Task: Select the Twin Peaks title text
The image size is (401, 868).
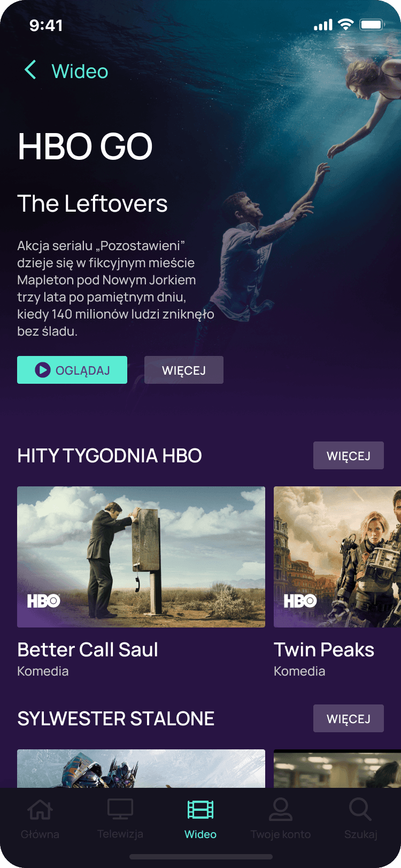Action: 324,649
